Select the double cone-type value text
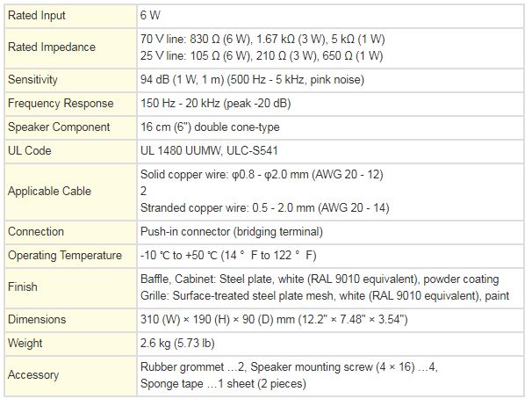Image resolution: width=532 pixels, height=406 pixels. coord(210,127)
